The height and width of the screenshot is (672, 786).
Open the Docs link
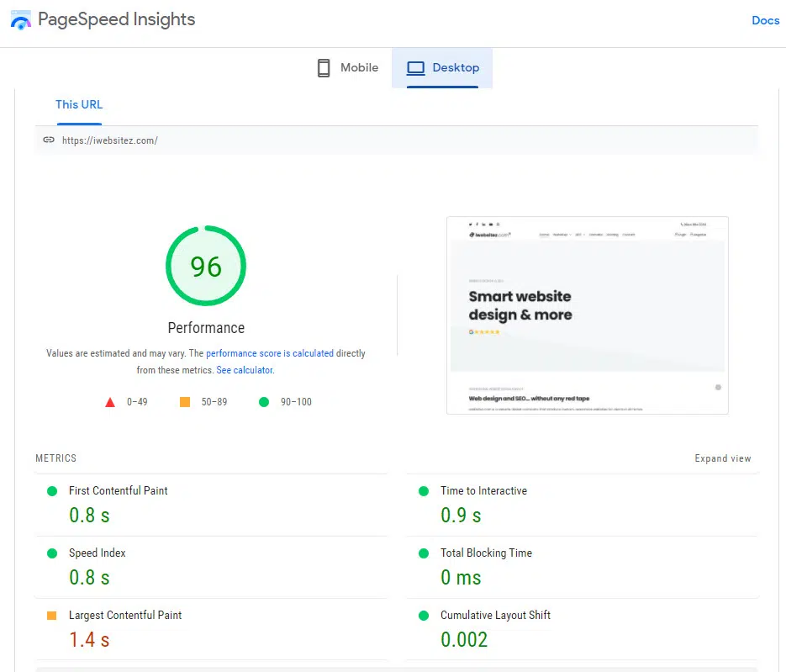765,20
